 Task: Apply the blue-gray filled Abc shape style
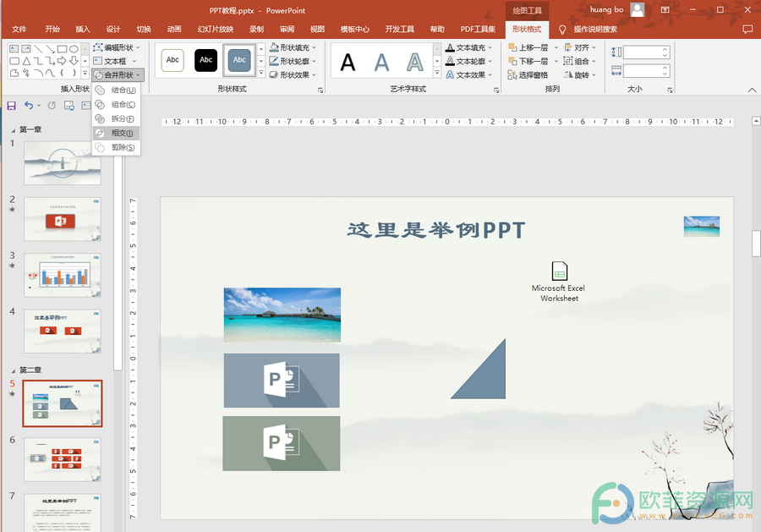[239, 60]
